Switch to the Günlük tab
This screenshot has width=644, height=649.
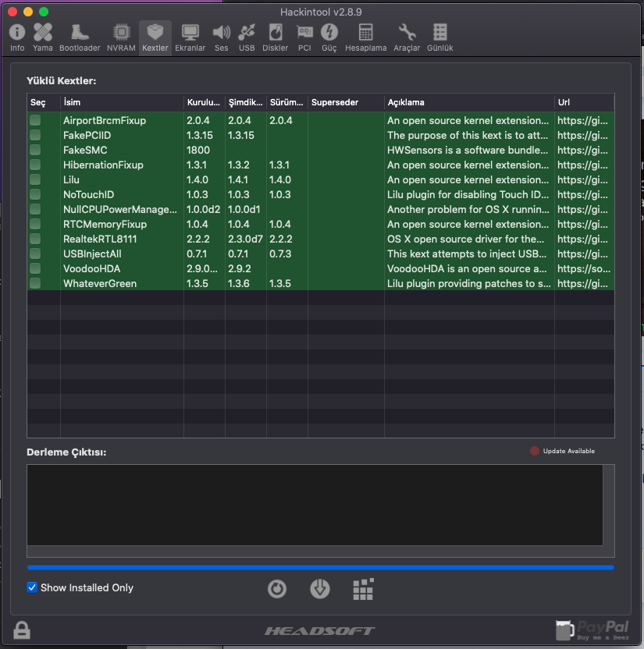coord(440,37)
